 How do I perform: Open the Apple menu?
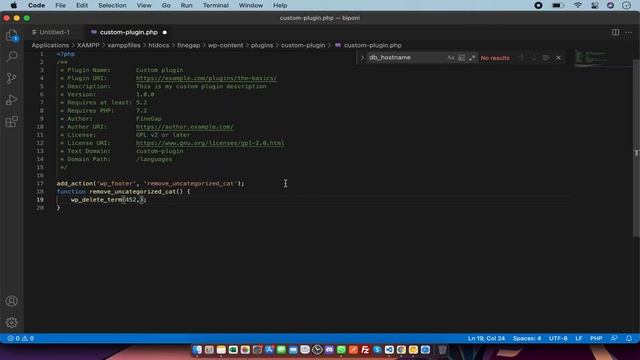coord(13,5)
